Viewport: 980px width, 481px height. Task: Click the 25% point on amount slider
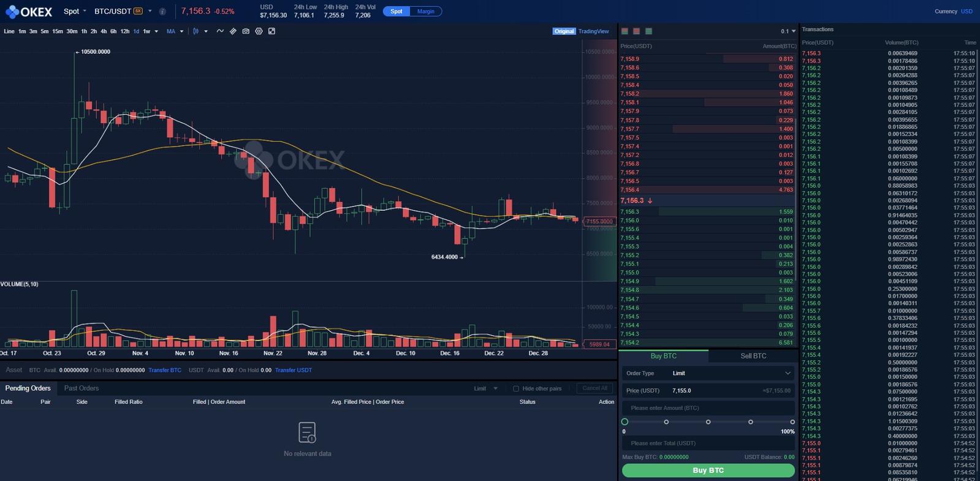pyautogui.click(x=666, y=422)
